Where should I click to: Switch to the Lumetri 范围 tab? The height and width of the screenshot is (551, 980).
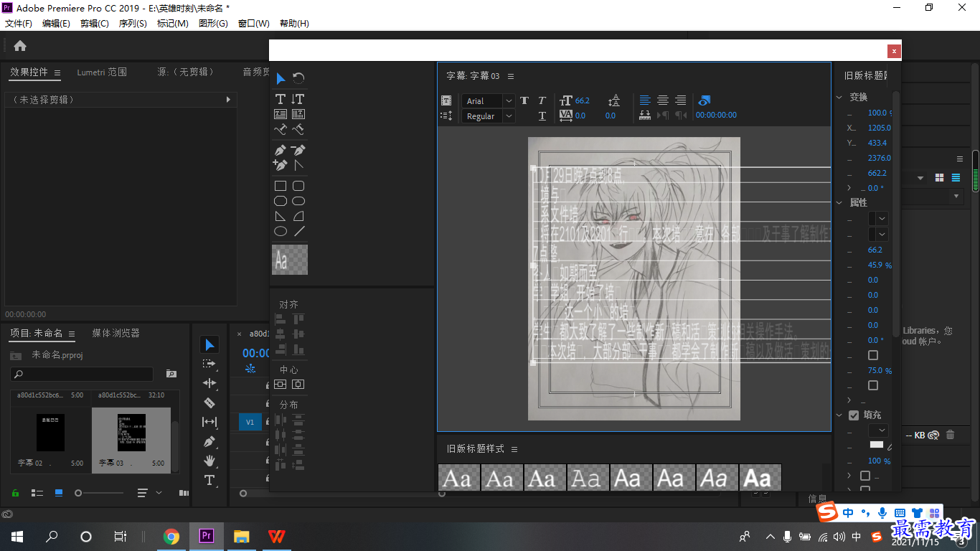tap(102, 72)
